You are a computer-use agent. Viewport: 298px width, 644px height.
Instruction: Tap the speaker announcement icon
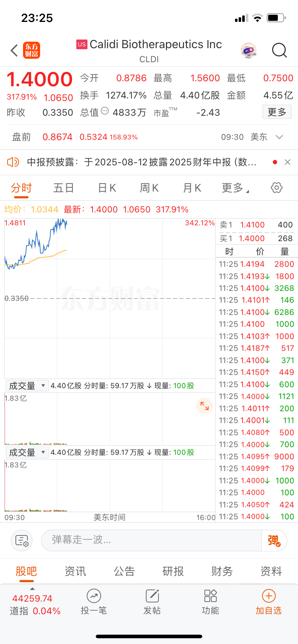(x=13, y=162)
